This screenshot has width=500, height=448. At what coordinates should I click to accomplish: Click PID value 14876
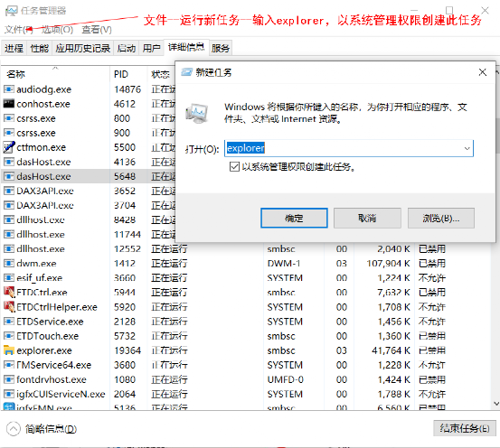coord(127,89)
